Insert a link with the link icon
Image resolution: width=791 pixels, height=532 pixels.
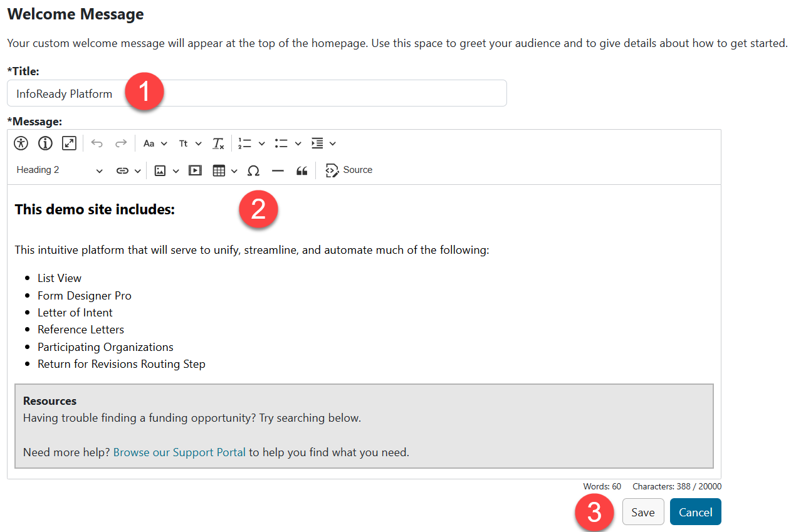(122, 170)
